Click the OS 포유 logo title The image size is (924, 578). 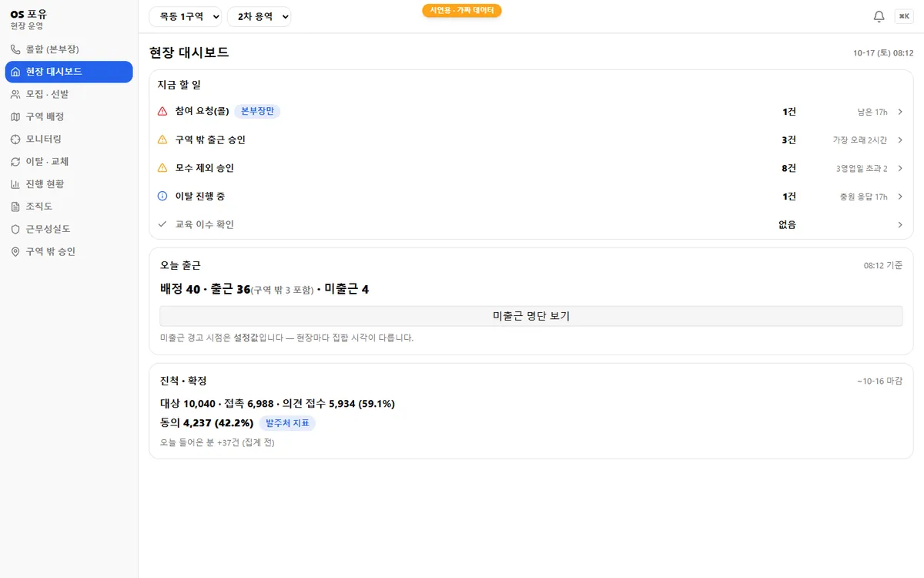click(28, 14)
